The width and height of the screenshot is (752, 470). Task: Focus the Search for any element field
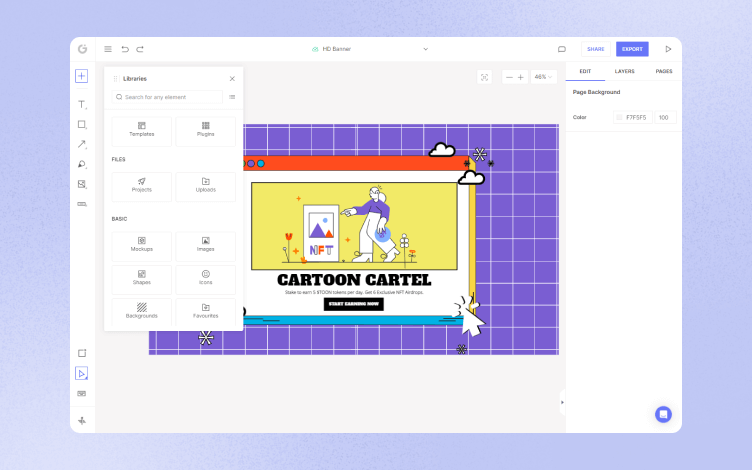coord(167,97)
